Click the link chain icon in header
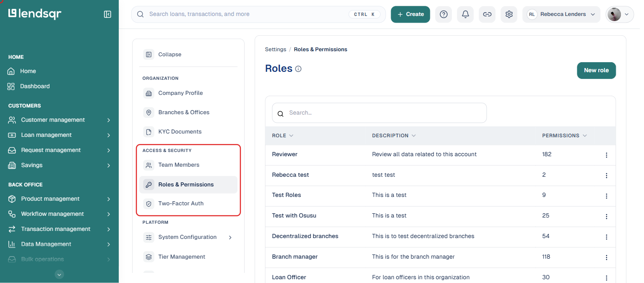Image resolution: width=644 pixels, height=283 pixels. click(487, 14)
